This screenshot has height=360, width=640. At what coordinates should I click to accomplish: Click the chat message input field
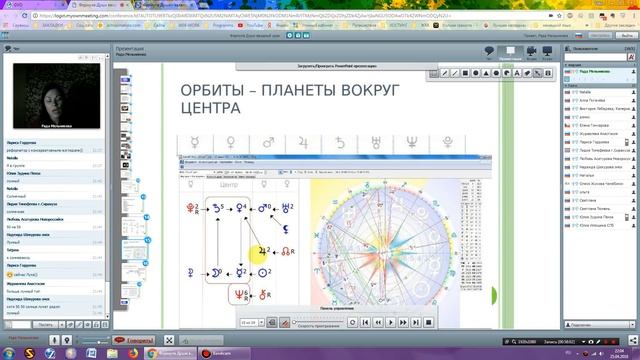tap(21, 325)
